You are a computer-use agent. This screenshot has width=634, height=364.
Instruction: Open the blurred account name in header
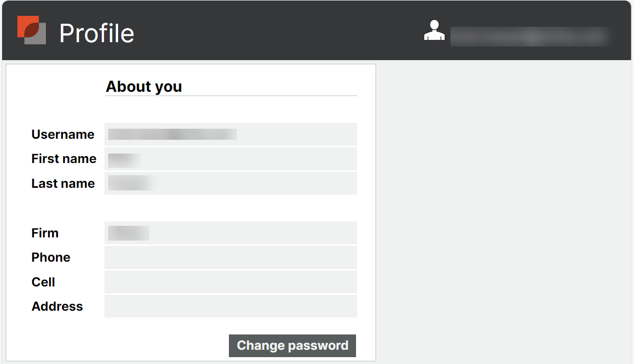coord(530,36)
